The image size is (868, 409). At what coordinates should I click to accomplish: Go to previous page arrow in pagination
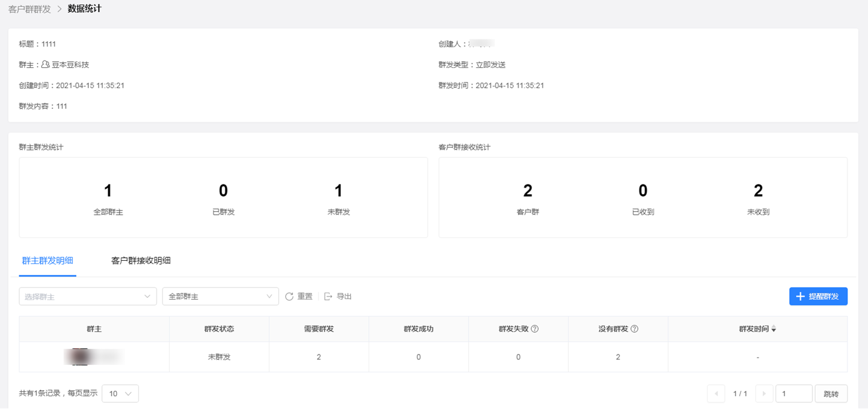click(716, 394)
